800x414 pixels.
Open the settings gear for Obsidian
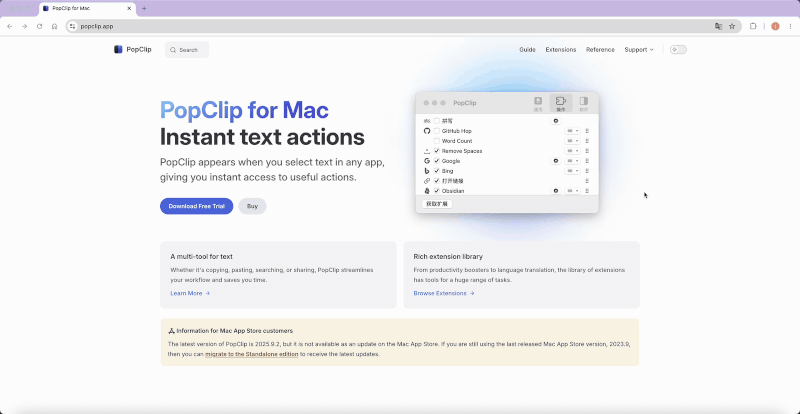click(556, 191)
